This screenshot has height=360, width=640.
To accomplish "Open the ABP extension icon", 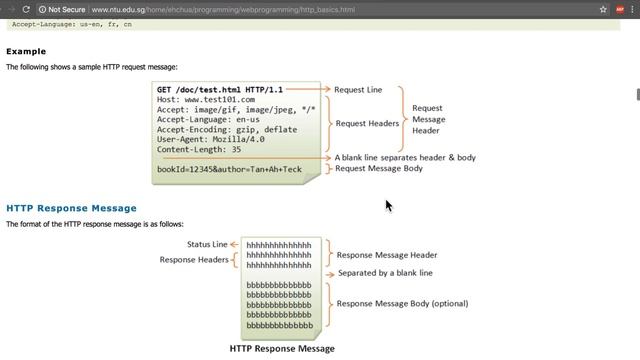I will tap(620, 9).
